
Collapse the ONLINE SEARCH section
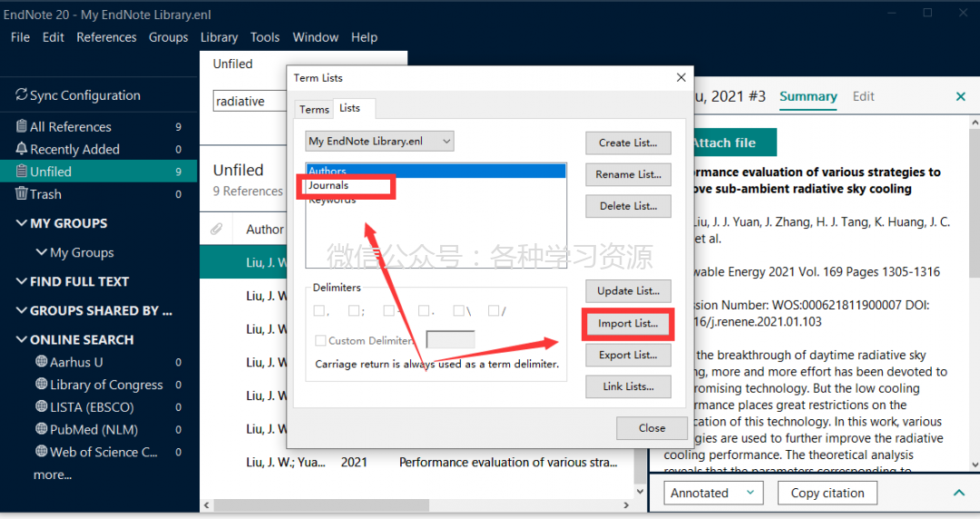(21, 339)
